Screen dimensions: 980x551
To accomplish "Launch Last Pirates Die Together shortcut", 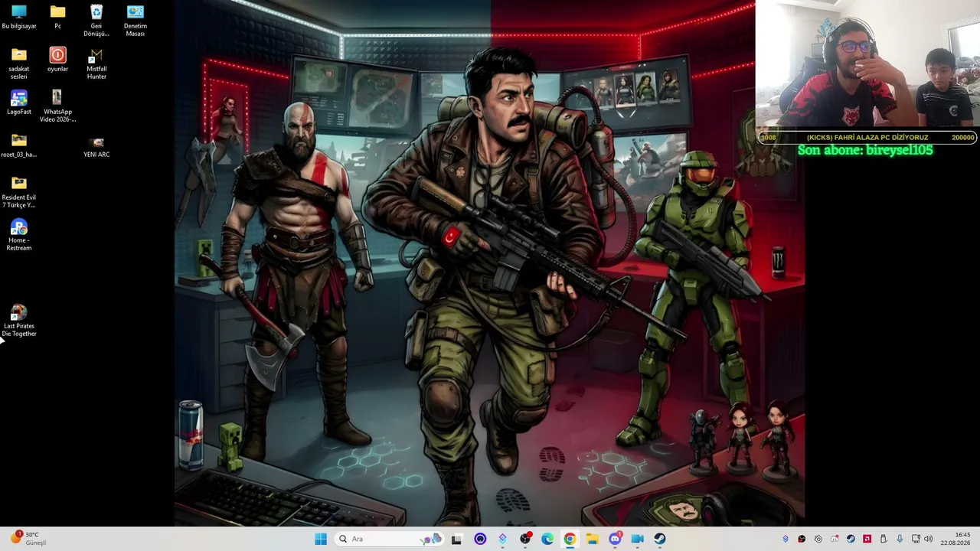I will pos(19,321).
